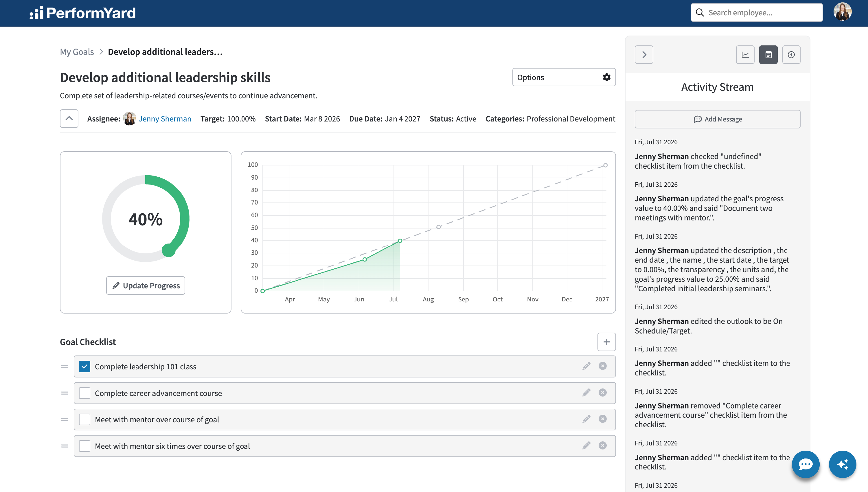Screen dimensions: 868x492
Task: Open the progress chart panel icon
Action: [x=745, y=55]
